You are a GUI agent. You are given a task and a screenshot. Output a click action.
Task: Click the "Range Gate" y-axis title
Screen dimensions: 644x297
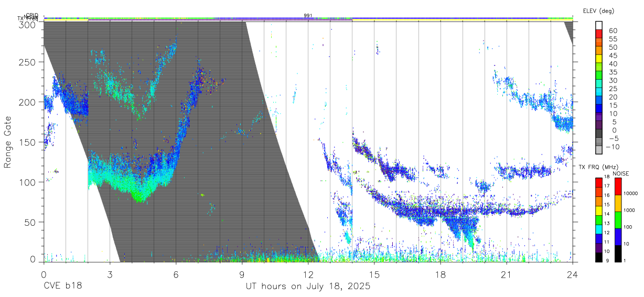[x=8, y=142]
